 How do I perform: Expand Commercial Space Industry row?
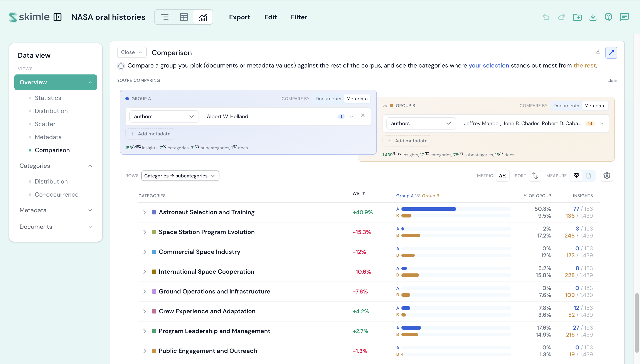[x=145, y=252]
